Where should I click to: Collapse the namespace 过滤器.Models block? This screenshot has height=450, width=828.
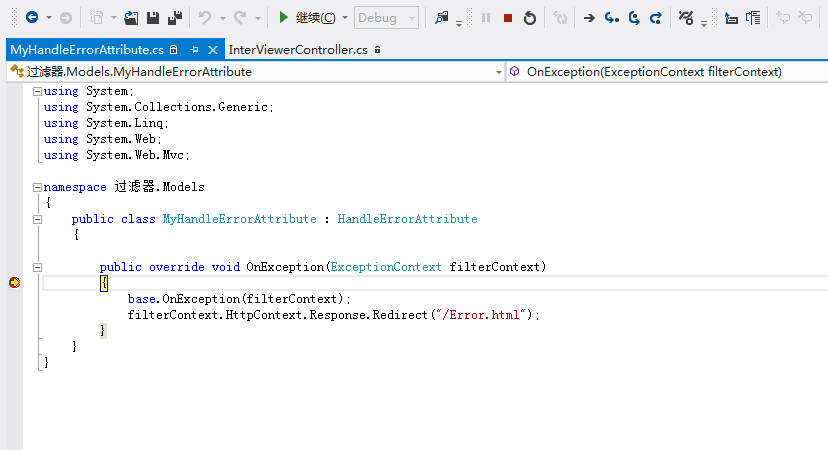pyautogui.click(x=37, y=187)
